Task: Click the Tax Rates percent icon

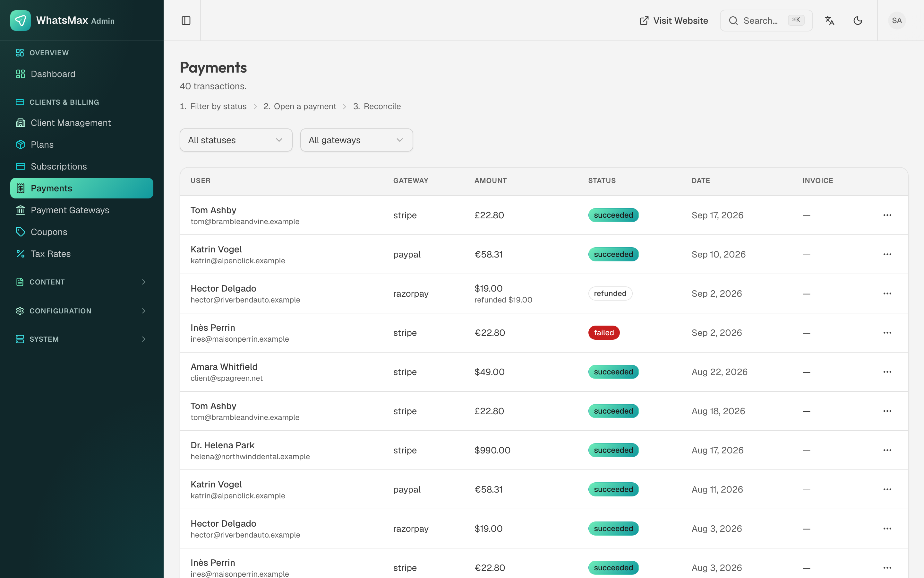Action: pos(21,253)
